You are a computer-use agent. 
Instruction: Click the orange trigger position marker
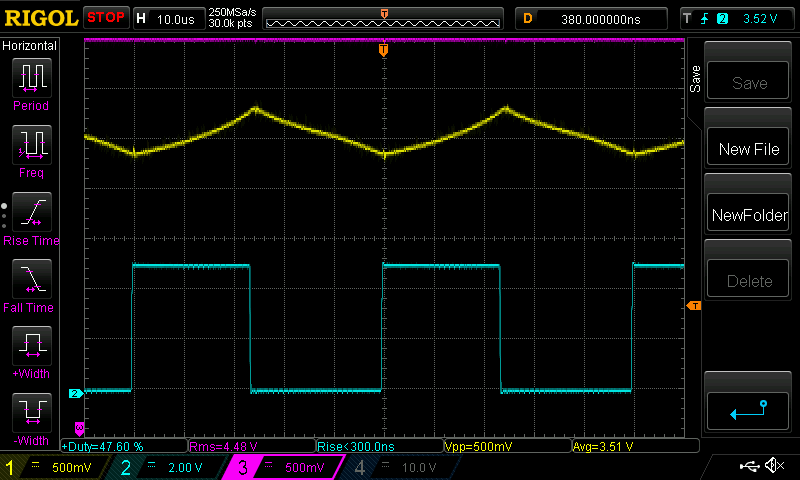pyautogui.click(x=383, y=49)
